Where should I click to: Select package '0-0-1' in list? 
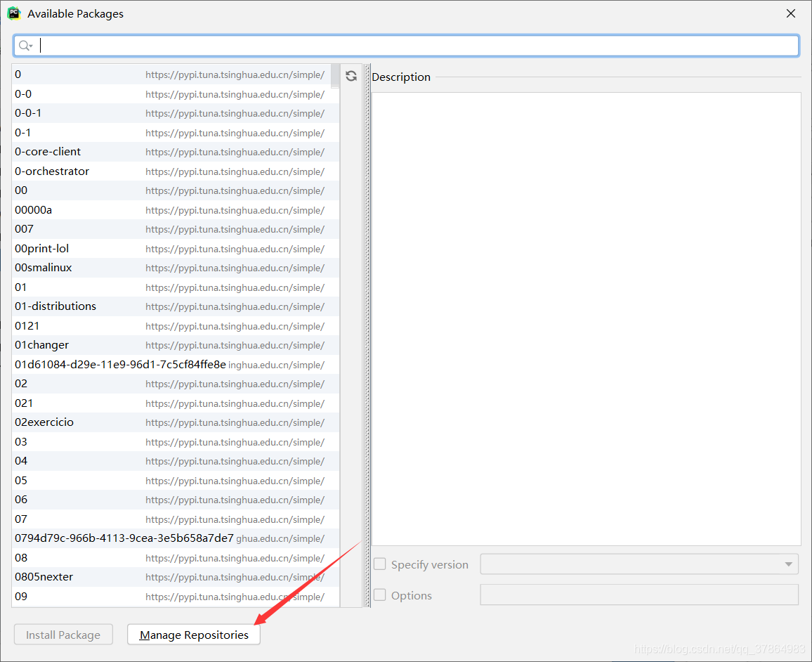pyautogui.click(x=176, y=113)
